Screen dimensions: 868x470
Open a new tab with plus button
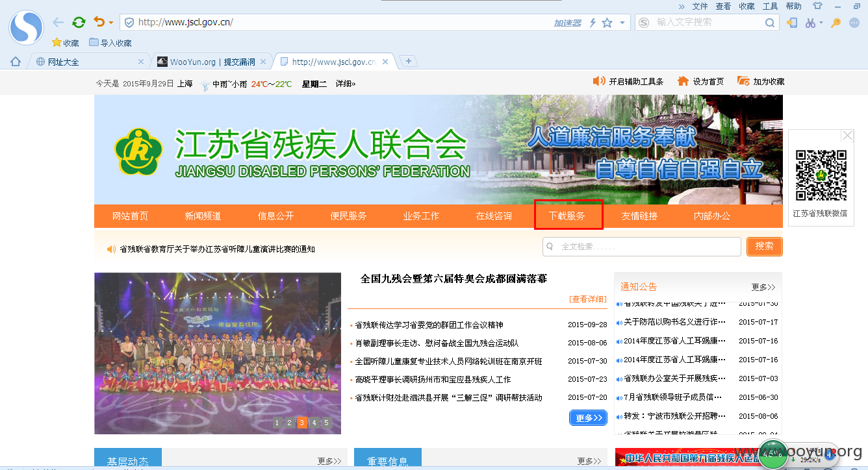[409, 61]
